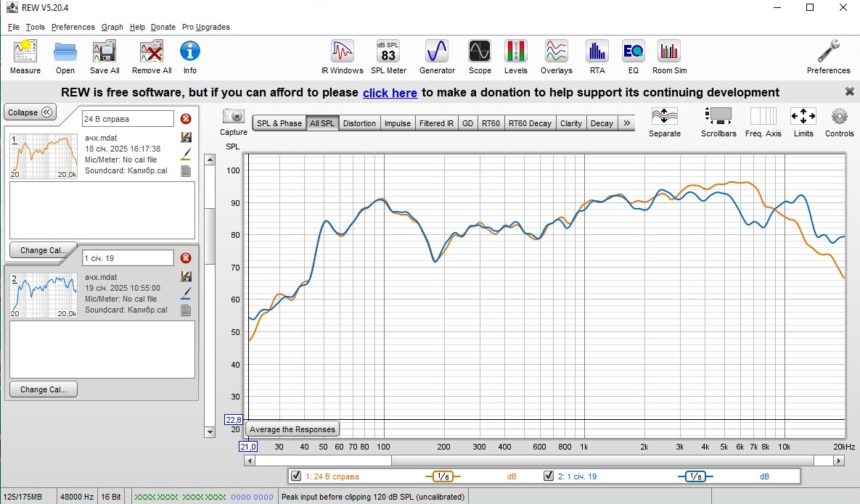The height and width of the screenshot is (504, 860).
Task: Show more graph tabs via » arrow
Action: pos(626,123)
